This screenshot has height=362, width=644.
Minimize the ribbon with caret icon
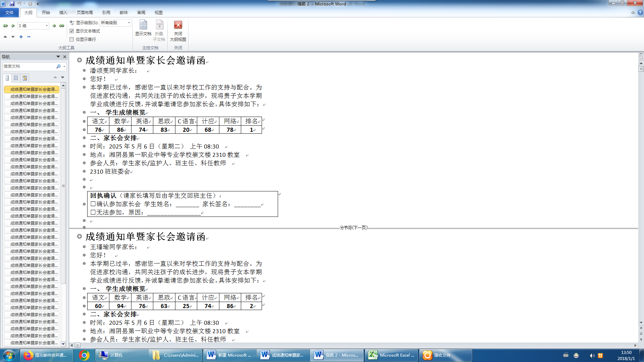(x=633, y=13)
